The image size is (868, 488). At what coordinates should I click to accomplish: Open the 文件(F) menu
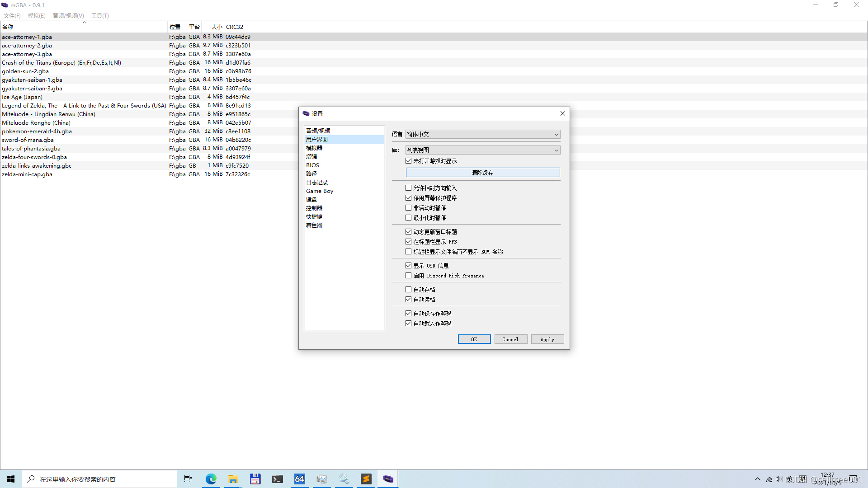[x=12, y=15]
